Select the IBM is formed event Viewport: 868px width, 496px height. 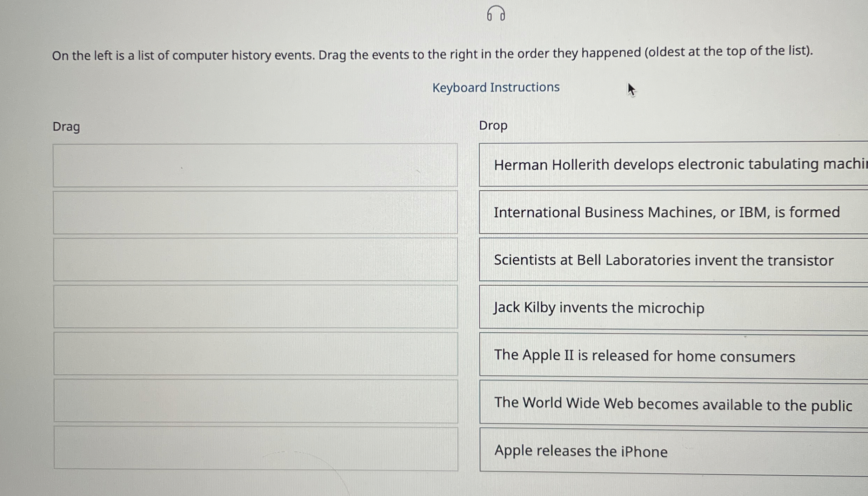[667, 212]
